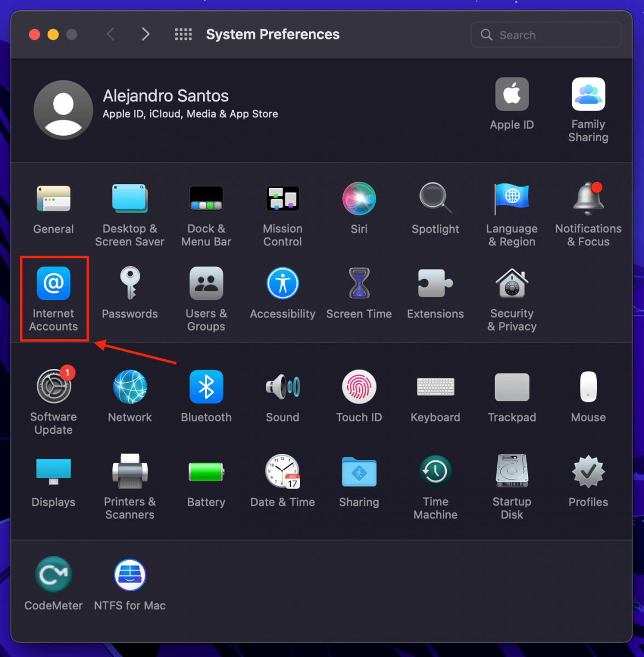Viewport: 644px width, 657px height.
Task: Select the Bluetooth preferences icon
Action: (206, 387)
